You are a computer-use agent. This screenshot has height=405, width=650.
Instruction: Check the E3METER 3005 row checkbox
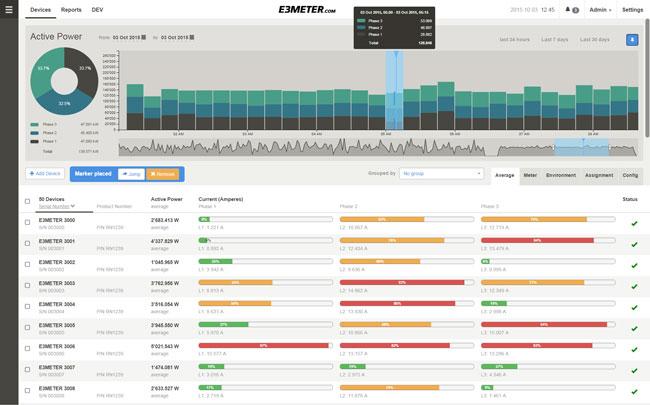[27, 327]
